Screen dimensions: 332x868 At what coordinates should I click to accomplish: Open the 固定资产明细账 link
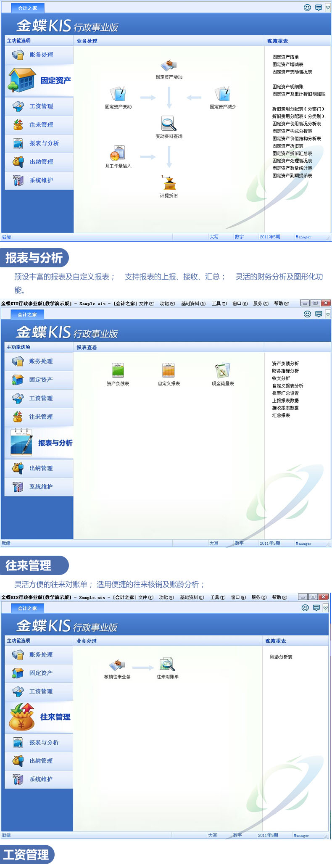287,87
